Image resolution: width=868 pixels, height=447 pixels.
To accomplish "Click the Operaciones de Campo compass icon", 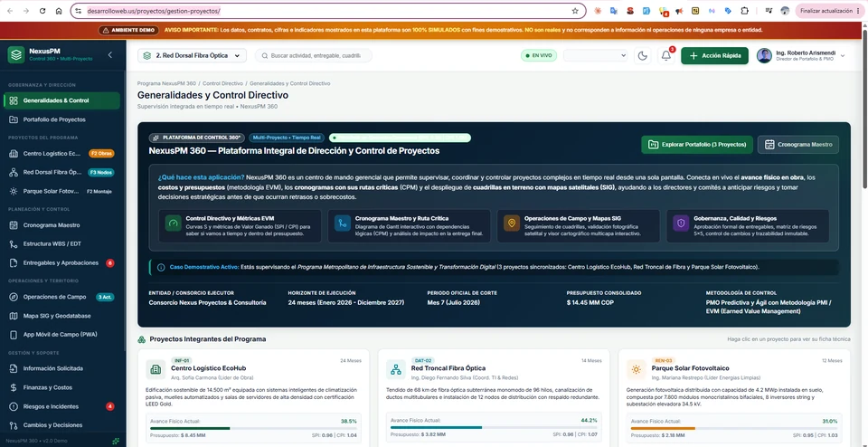I will tap(14, 296).
